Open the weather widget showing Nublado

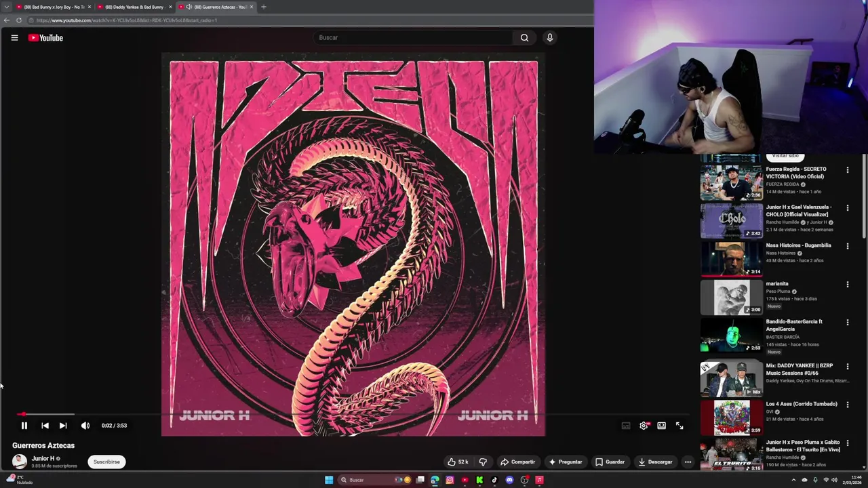click(x=20, y=480)
